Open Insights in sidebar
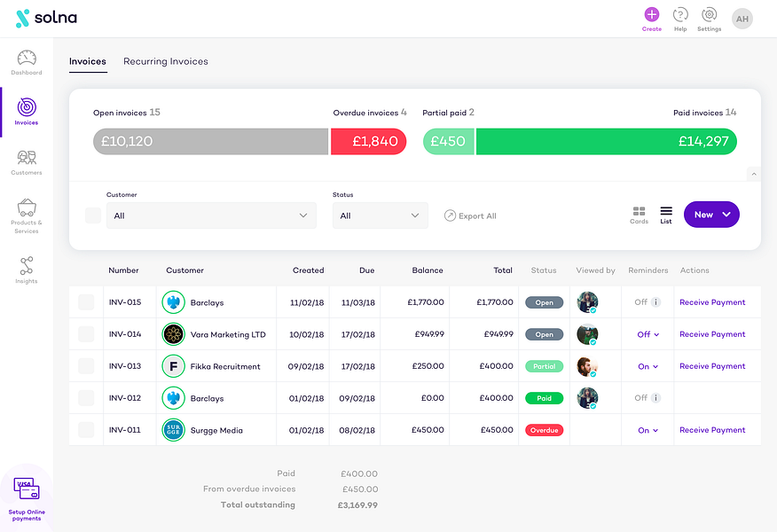777x532 pixels. [x=27, y=270]
